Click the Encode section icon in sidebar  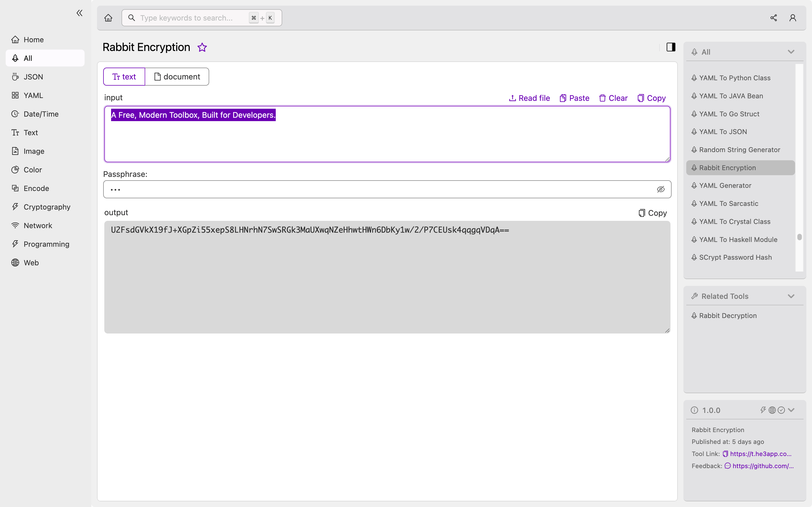(x=15, y=188)
